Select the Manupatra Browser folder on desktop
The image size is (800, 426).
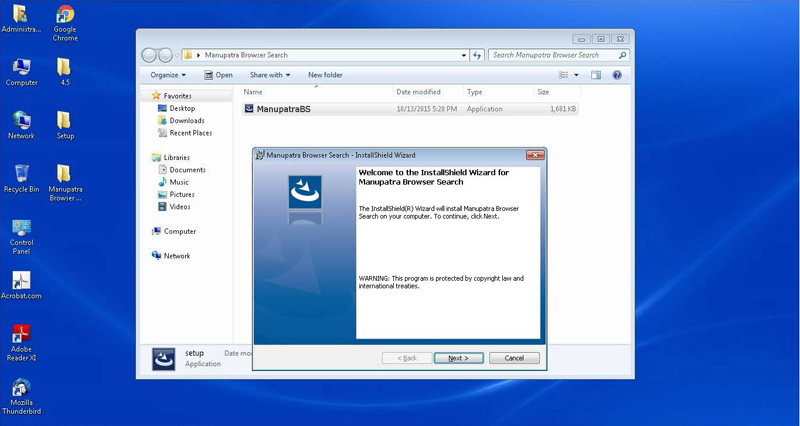coord(65,183)
